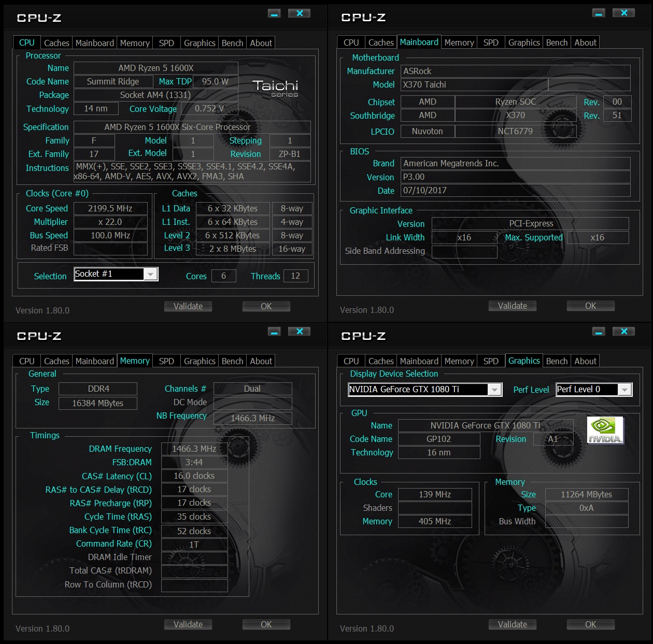Click the 139 MHz GPU core clock value

coord(435,494)
